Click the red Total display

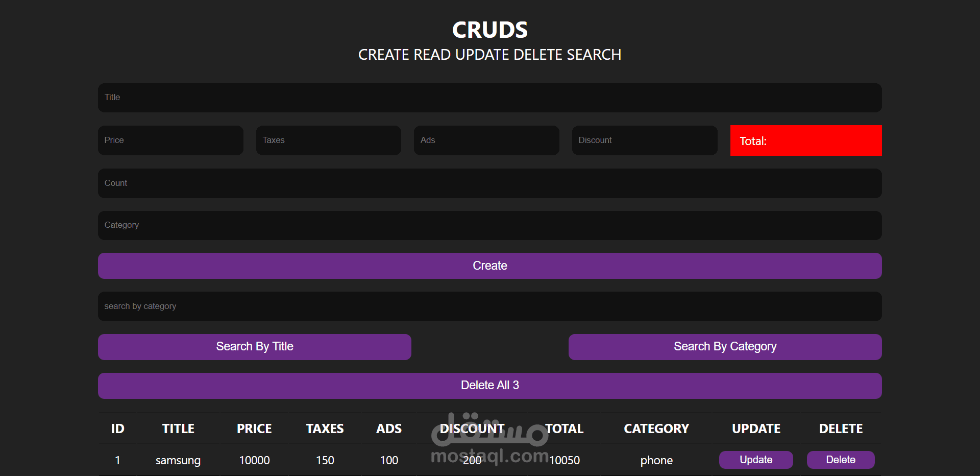click(x=805, y=140)
